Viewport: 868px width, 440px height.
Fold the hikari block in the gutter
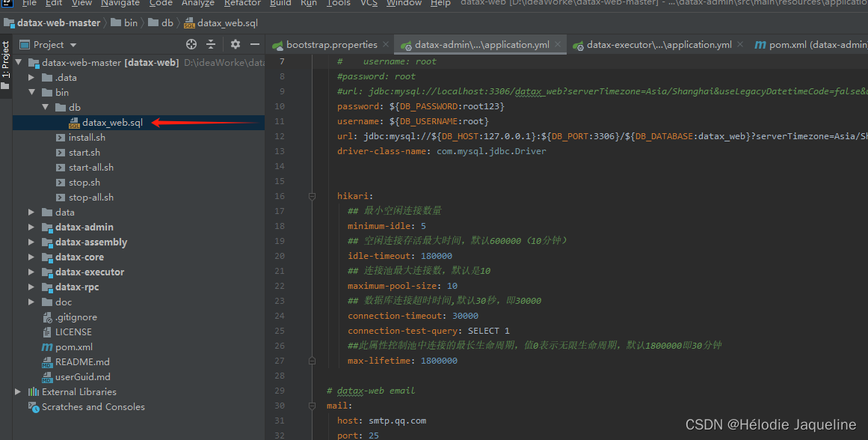313,196
